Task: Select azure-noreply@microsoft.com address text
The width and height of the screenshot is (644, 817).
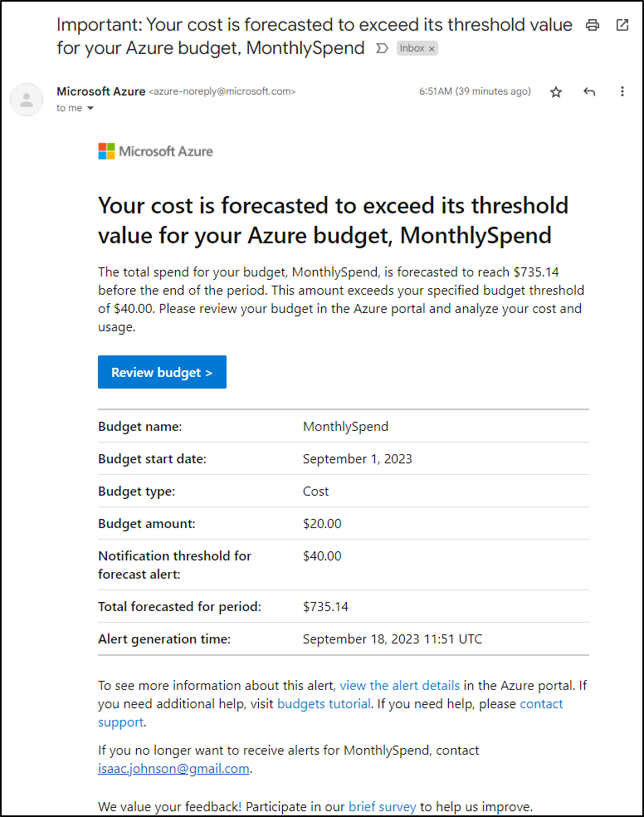Action: click(x=222, y=91)
